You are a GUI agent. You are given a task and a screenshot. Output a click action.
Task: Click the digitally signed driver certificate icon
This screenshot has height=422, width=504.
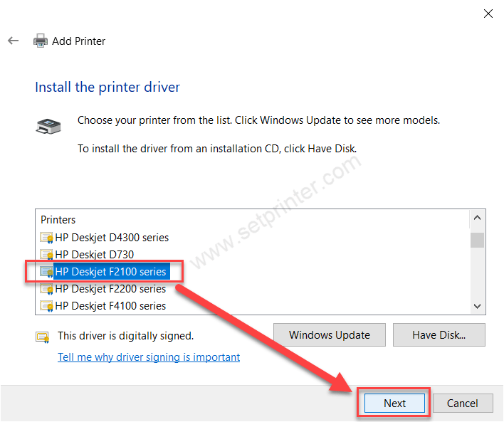point(43,337)
